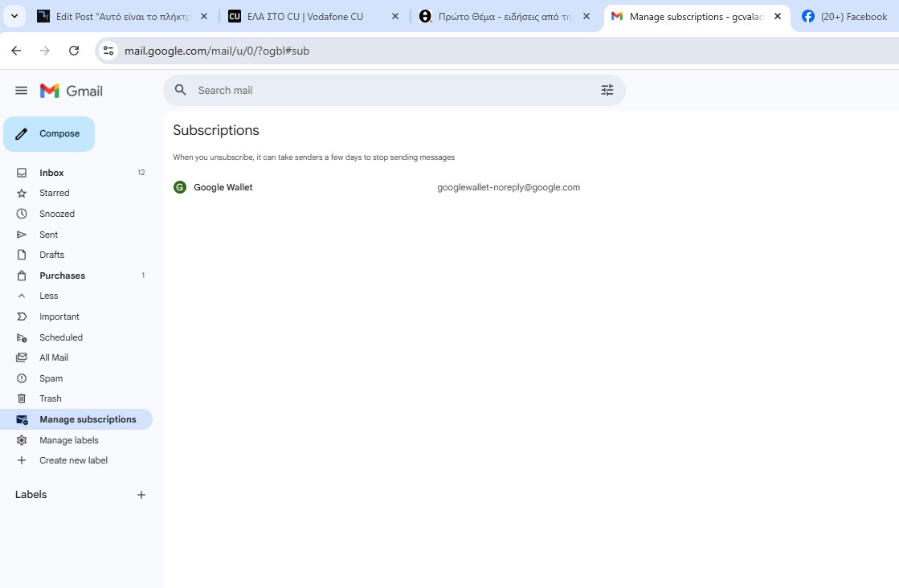Open the browser tab search dropdown
899x588 pixels.
14,16
